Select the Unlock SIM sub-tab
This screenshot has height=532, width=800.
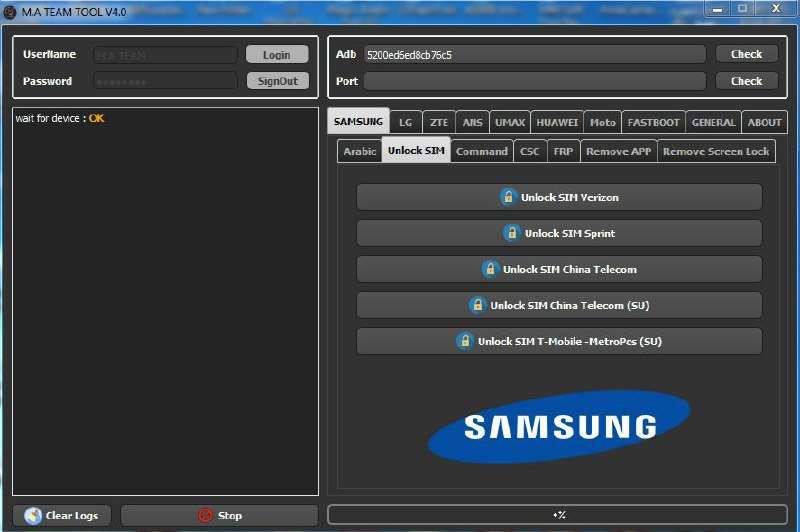(416, 150)
